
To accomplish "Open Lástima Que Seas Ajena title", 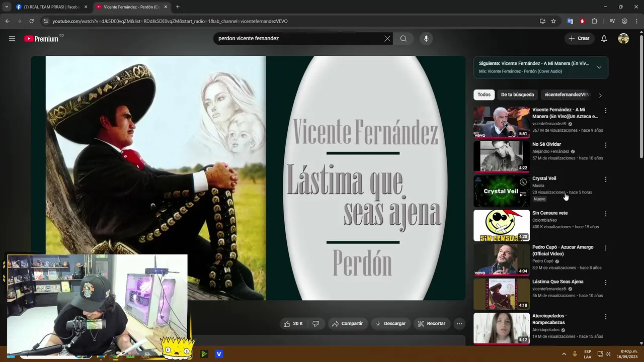I will point(558,282).
